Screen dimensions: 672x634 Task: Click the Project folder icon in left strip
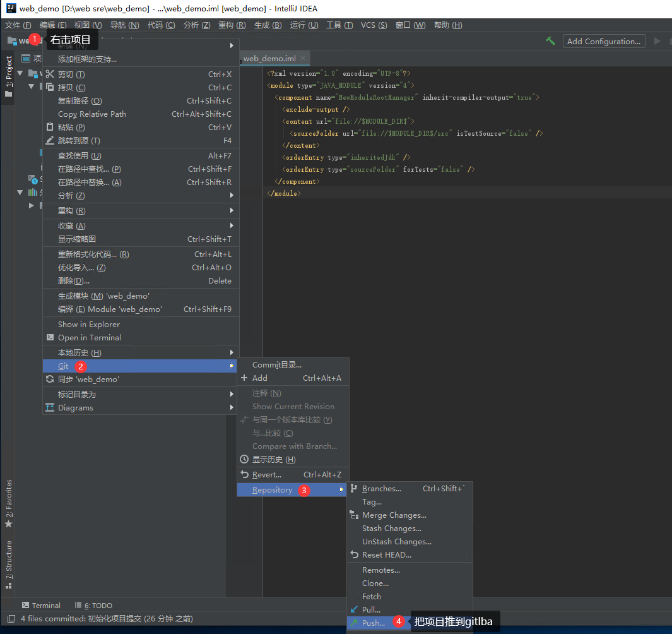9,93
